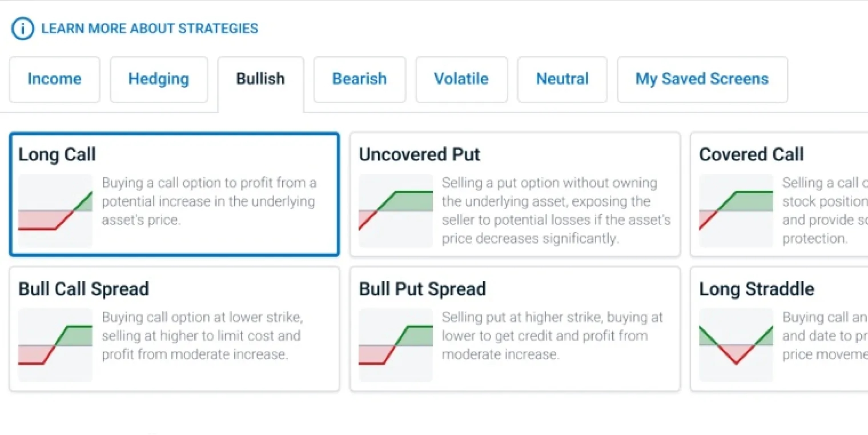Click the Uncovered Put payoff chart icon
This screenshot has height=435, width=868.
pos(396,210)
